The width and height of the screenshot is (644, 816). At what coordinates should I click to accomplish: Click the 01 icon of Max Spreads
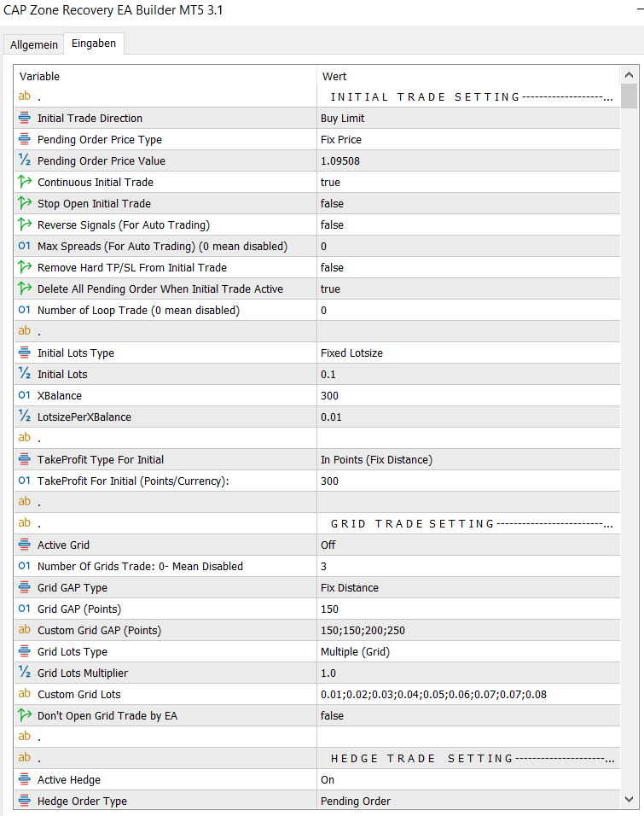pos(25,246)
